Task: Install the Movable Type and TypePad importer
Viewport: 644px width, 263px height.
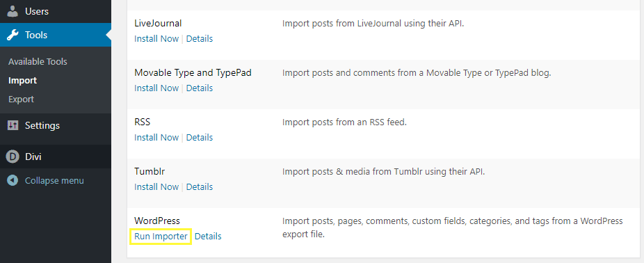Action: coord(156,88)
